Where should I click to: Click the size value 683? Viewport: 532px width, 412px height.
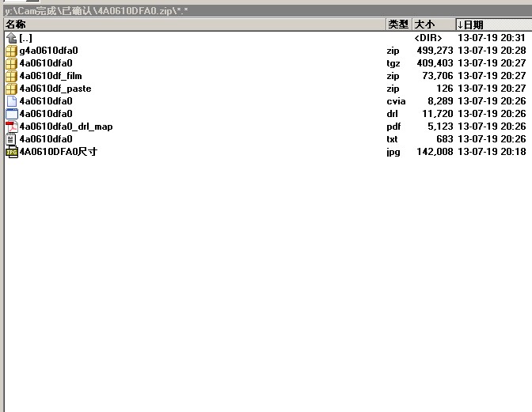click(445, 139)
